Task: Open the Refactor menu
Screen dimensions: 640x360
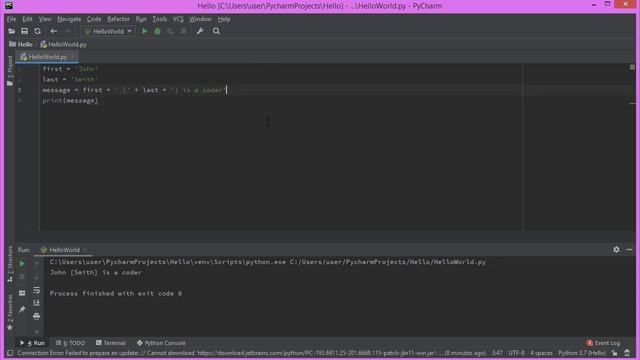Action: [x=118, y=19]
